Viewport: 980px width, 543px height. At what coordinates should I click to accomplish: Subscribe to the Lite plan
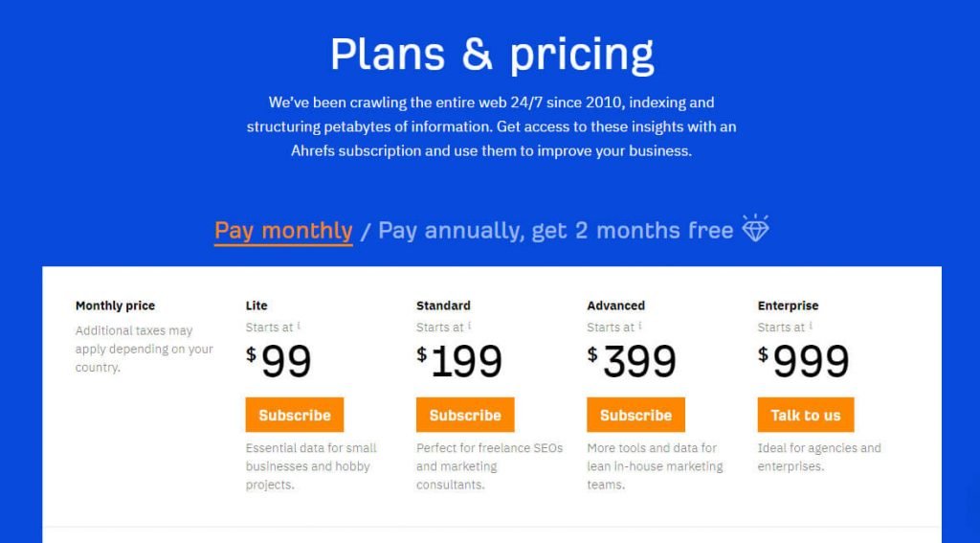click(295, 415)
